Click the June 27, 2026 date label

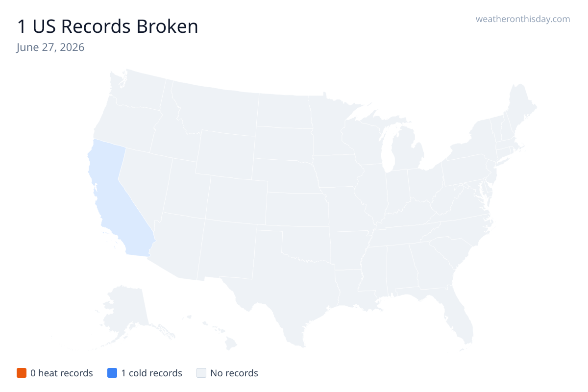click(50, 48)
